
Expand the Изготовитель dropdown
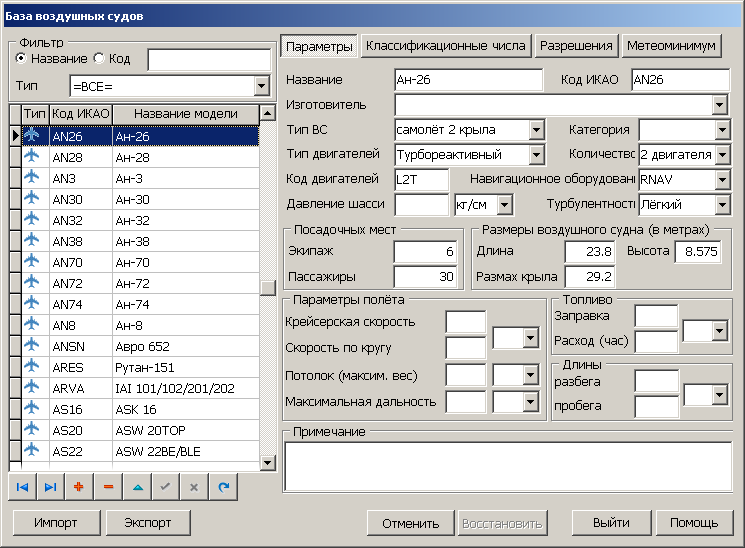coord(719,104)
